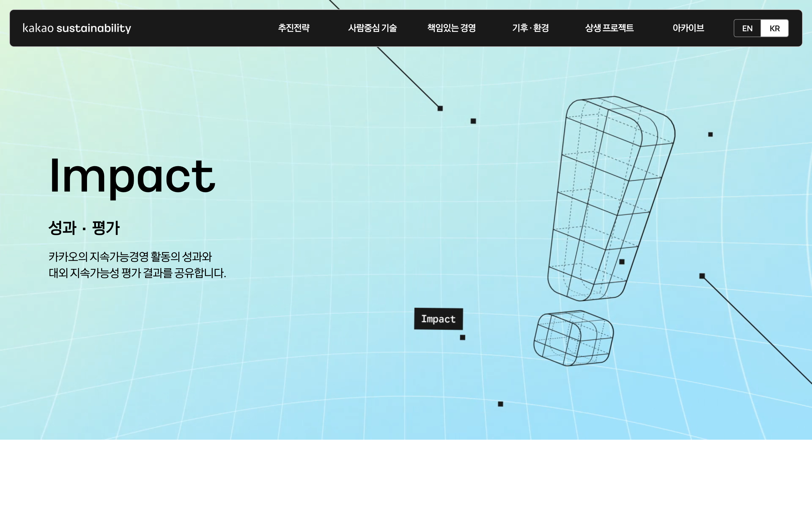Expand the 책임있는 경영 navigation item
Screen dimensions: 812x518
click(x=452, y=28)
